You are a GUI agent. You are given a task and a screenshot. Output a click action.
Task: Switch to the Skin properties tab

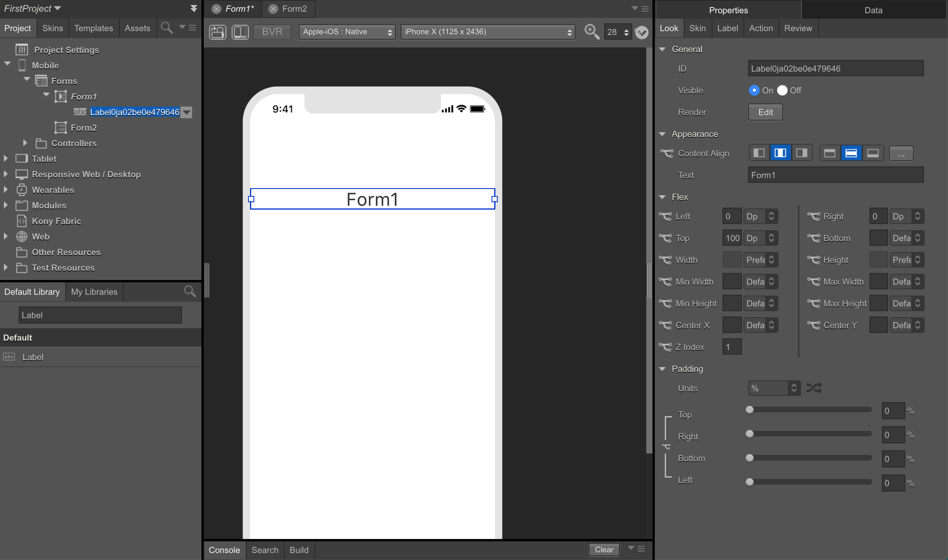(x=697, y=28)
